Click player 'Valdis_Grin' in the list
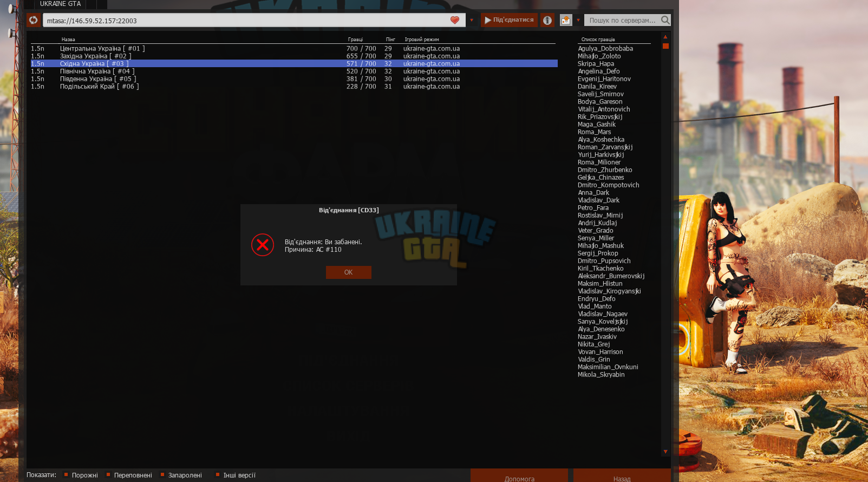868x482 pixels. point(594,359)
